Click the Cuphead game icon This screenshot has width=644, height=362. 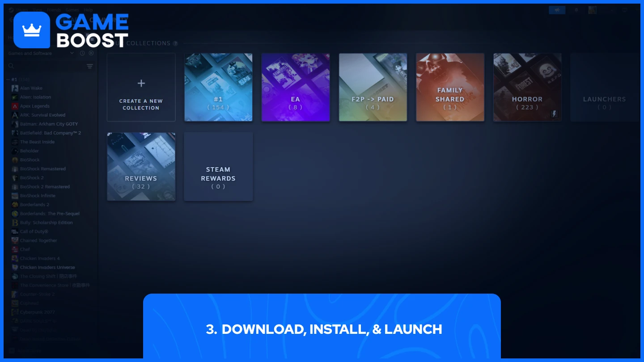(x=15, y=303)
